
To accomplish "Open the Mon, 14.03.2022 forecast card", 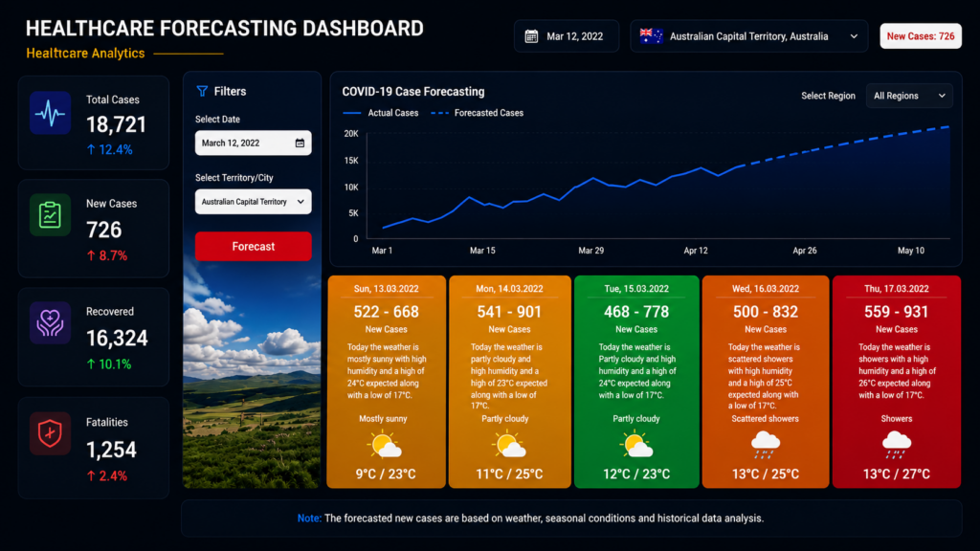I will point(509,382).
